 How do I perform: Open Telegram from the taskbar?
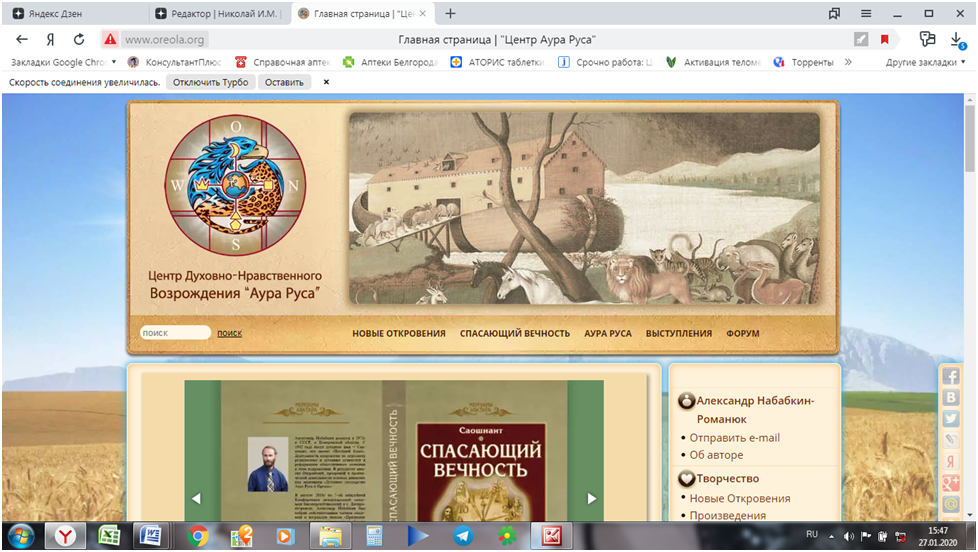click(462, 536)
